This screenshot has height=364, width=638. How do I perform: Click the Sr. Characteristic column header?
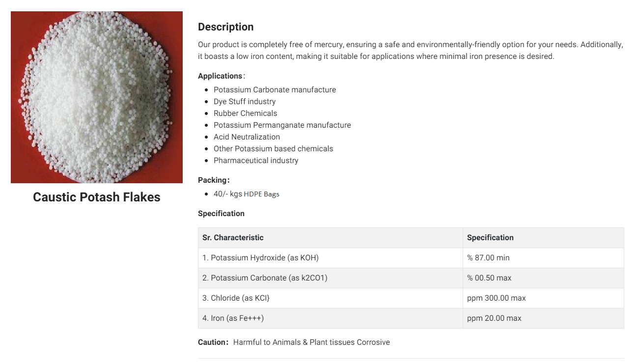(233, 238)
